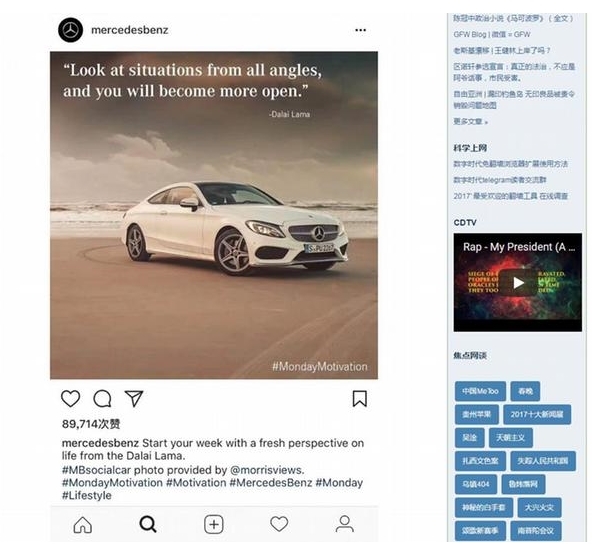
Task: Go to the Home tab in bottom bar
Action: point(83,525)
